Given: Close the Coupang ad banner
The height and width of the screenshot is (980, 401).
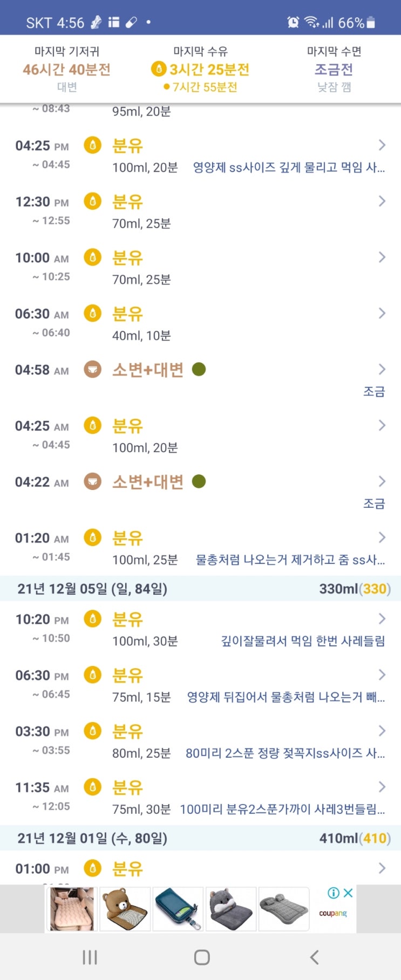Looking at the screenshot, I should coord(349,893).
